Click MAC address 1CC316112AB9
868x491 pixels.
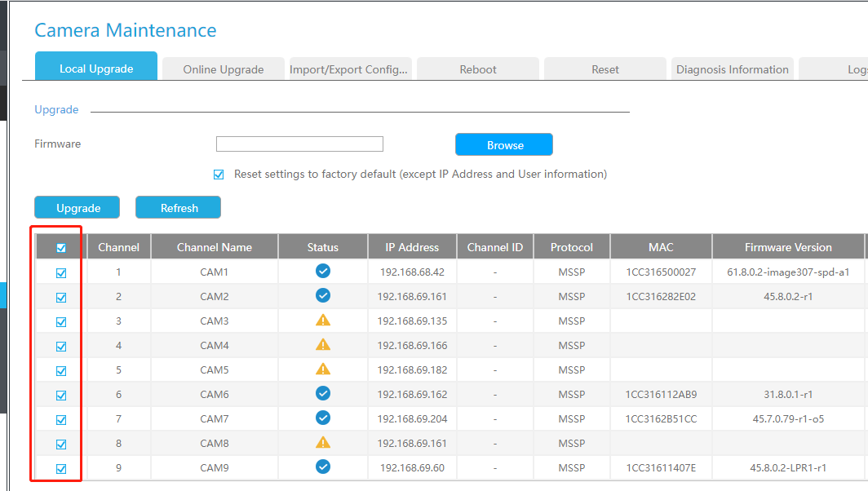[661, 394]
